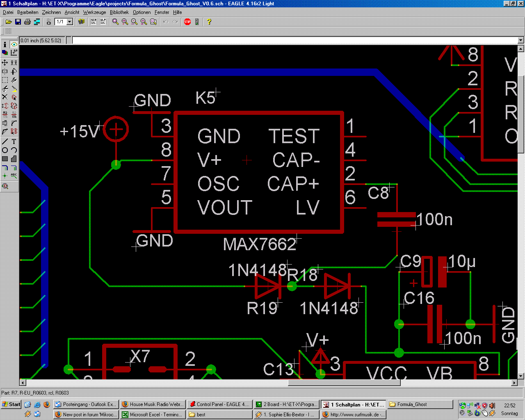Select the Circle tool

coord(5,150)
